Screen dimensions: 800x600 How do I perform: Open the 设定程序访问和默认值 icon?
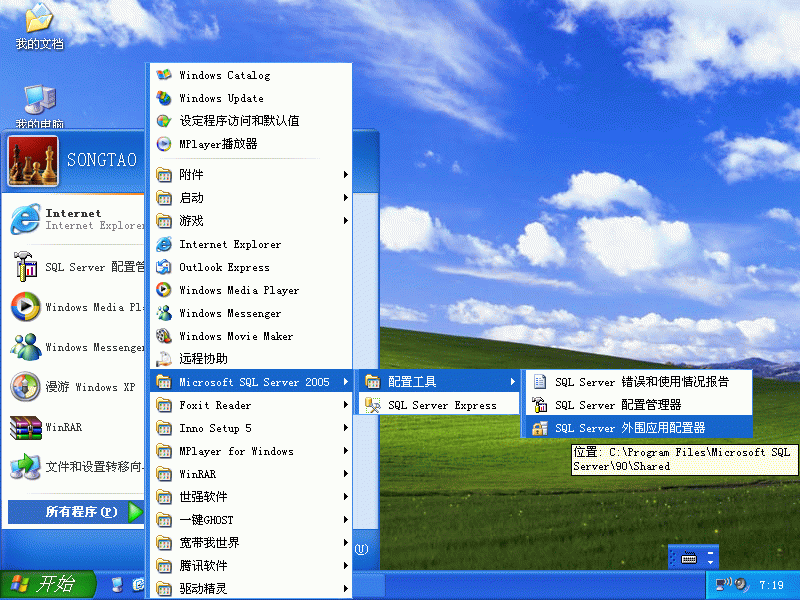[164, 121]
